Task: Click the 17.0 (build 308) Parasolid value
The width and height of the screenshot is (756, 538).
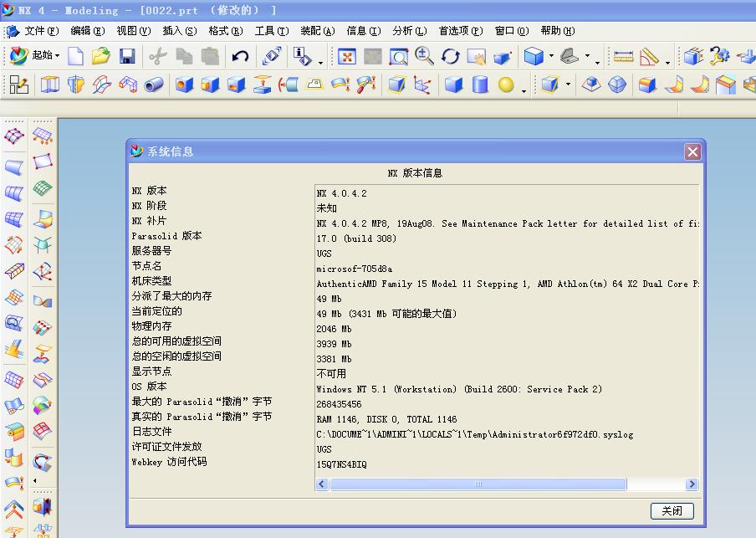Action: coord(356,238)
